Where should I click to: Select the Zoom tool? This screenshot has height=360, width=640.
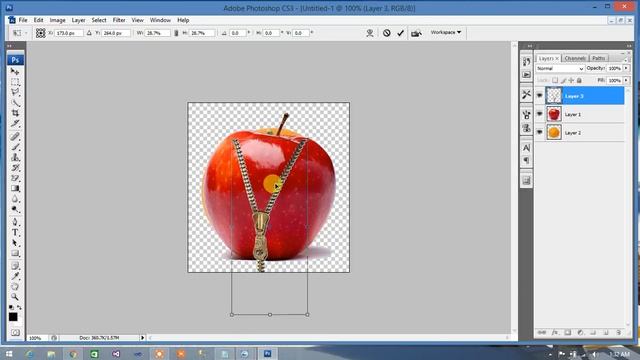15,297
